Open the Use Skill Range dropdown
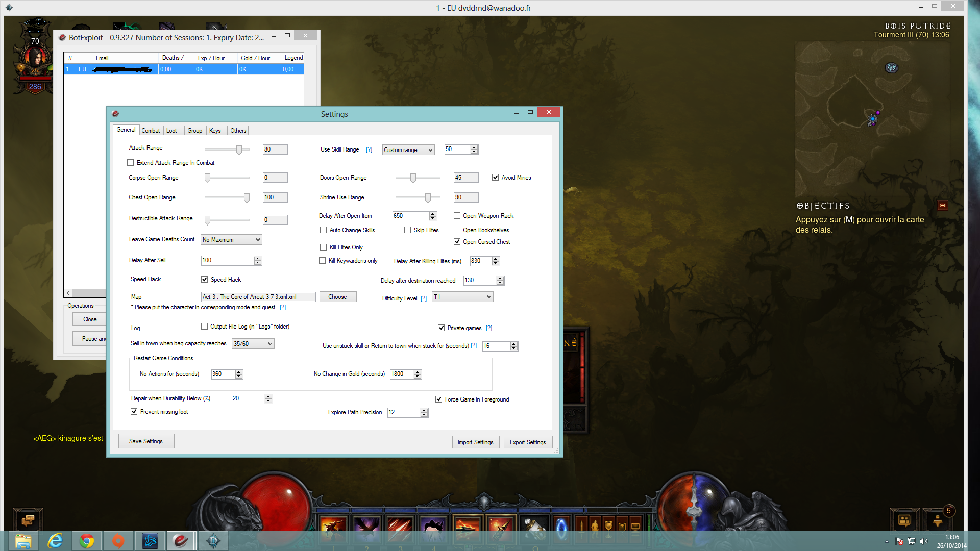 [408, 150]
